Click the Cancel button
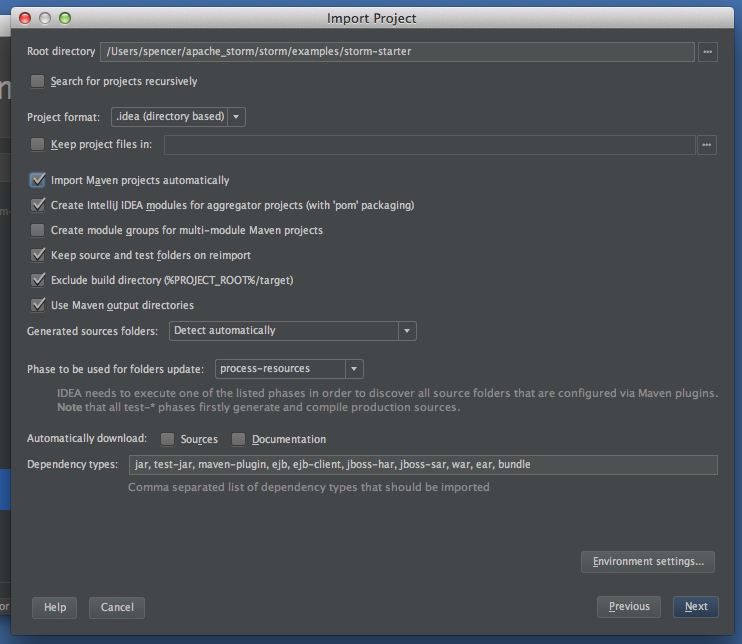This screenshot has height=644, width=742. click(117, 607)
